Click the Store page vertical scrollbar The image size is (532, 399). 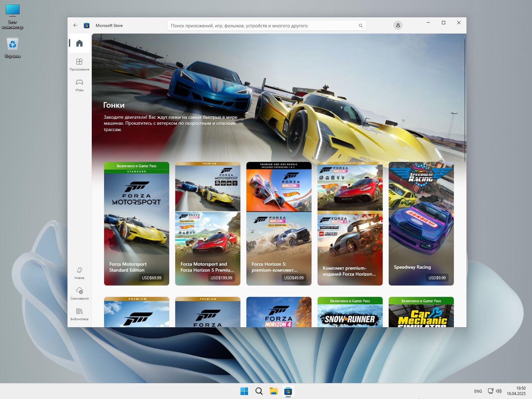465,100
